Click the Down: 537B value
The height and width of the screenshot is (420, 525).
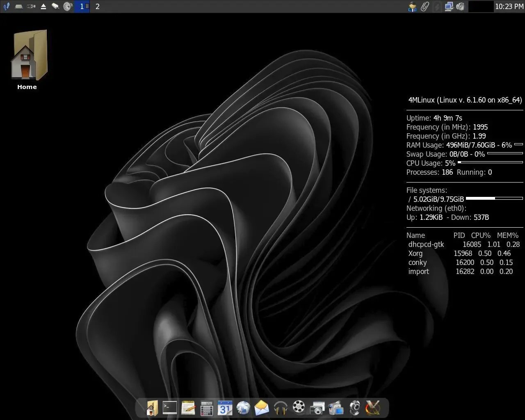click(470, 217)
